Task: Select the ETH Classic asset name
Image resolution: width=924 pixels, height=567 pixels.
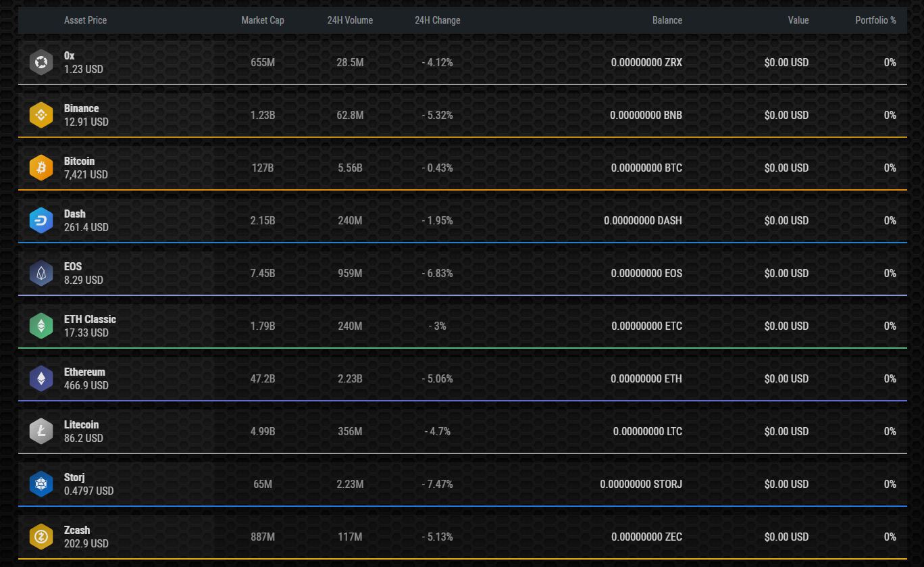Action: pyautogui.click(x=91, y=319)
